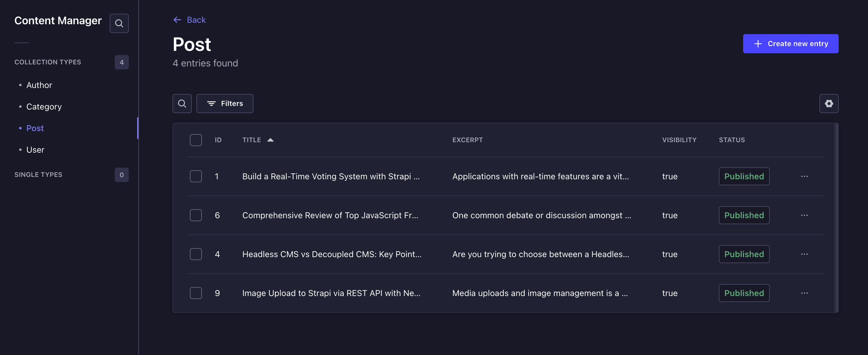
Task: Open list view settings gear icon
Action: pyautogui.click(x=829, y=103)
